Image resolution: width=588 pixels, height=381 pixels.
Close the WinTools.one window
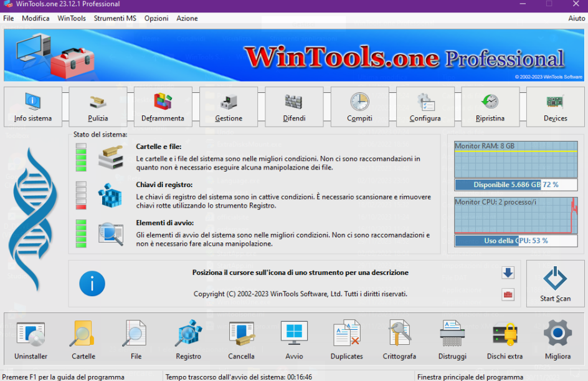[576, 4]
